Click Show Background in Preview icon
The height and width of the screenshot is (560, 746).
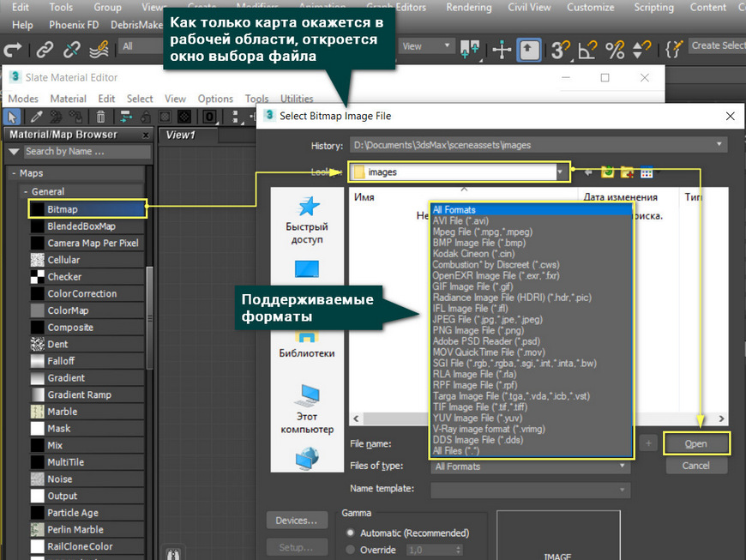click(x=184, y=116)
